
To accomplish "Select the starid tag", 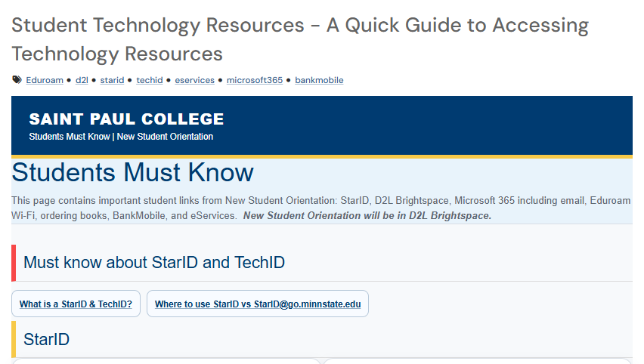I will 112,80.
